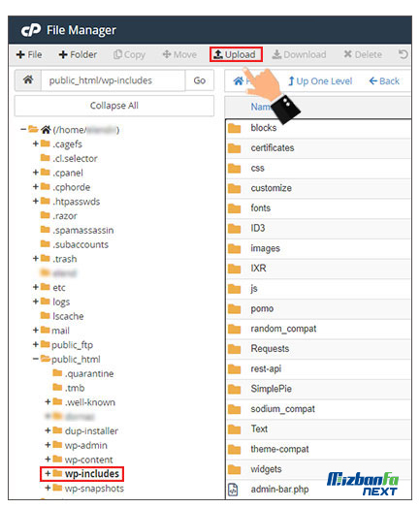Click the images folder icon
The width and height of the screenshot is (420, 508).
234,248
